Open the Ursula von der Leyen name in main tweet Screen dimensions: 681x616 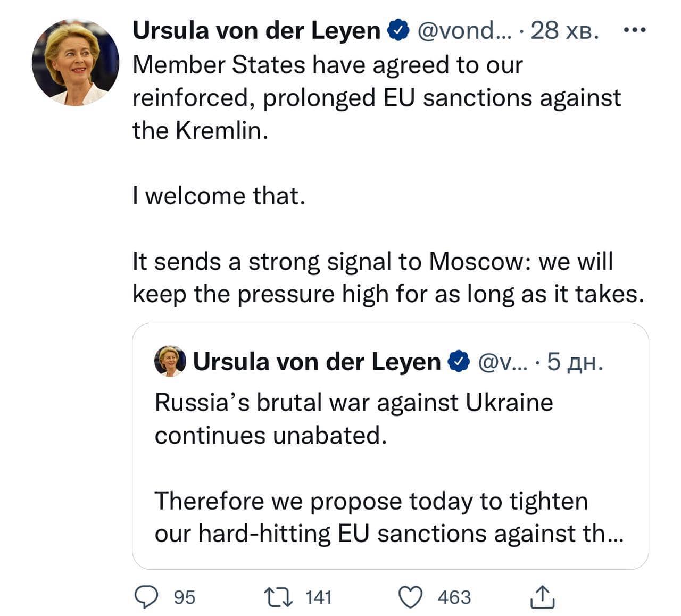pyautogui.click(x=256, y=30)
